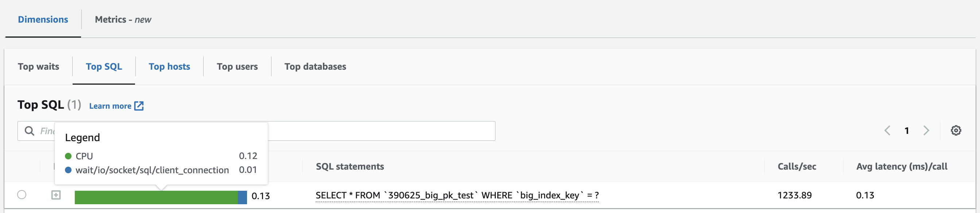The height and width of the screenshot is (213, 980).
Task: Focus the Find SQL statements search field
Action: [x=381, y=131]
